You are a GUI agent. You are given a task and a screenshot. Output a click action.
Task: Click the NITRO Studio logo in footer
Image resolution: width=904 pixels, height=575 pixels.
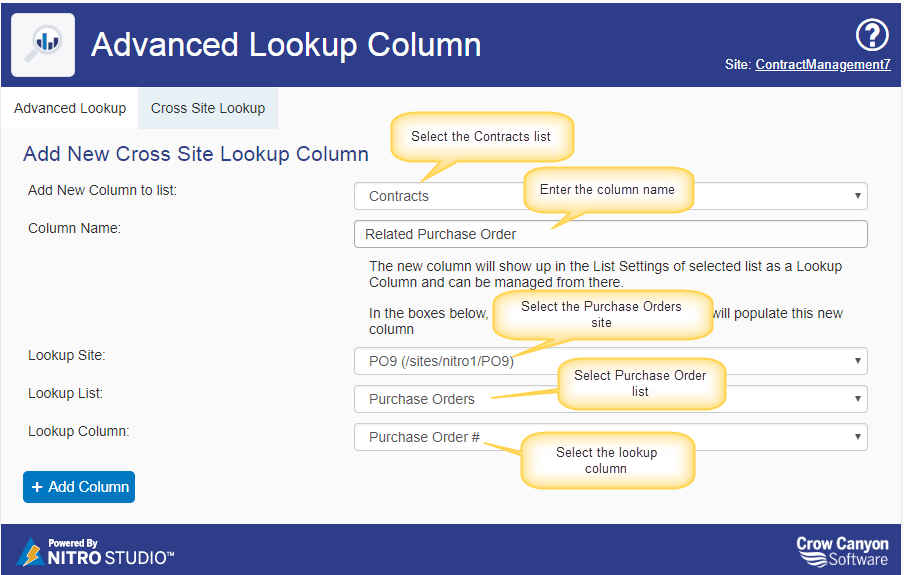pos(95,552)
